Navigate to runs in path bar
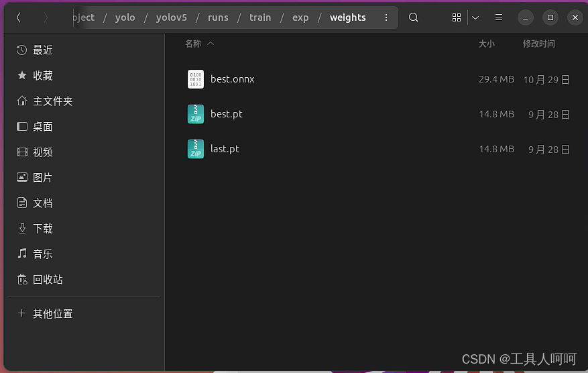 218,17
